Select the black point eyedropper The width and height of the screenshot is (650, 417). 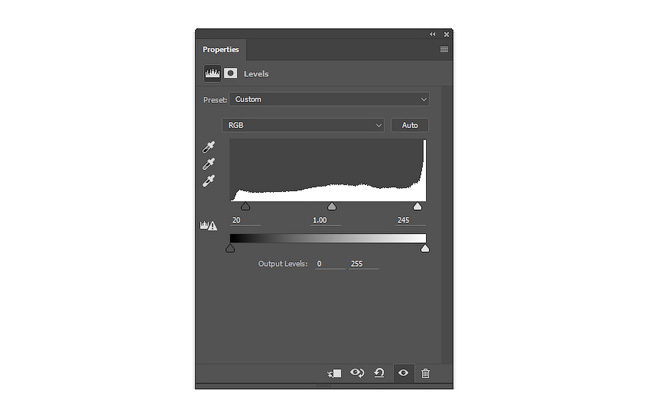click(x=209, y=147)
